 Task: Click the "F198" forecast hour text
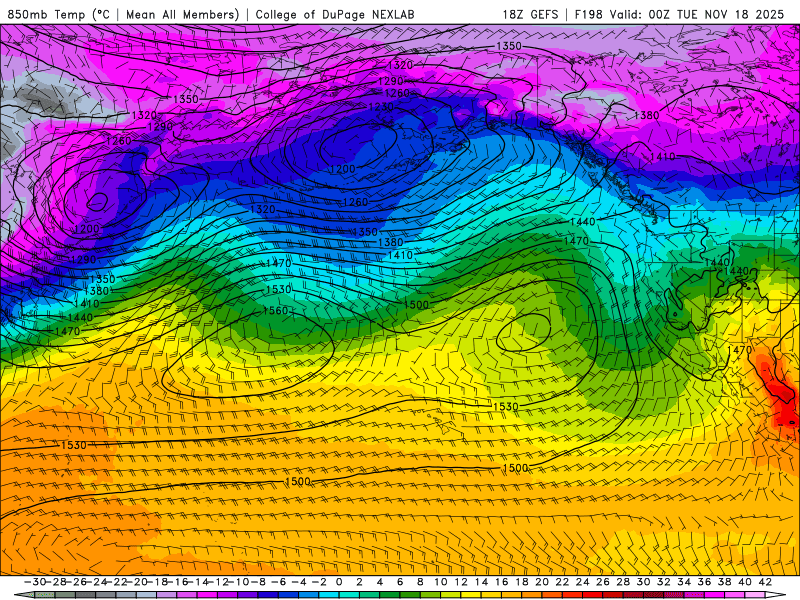[x=588, y=14]
